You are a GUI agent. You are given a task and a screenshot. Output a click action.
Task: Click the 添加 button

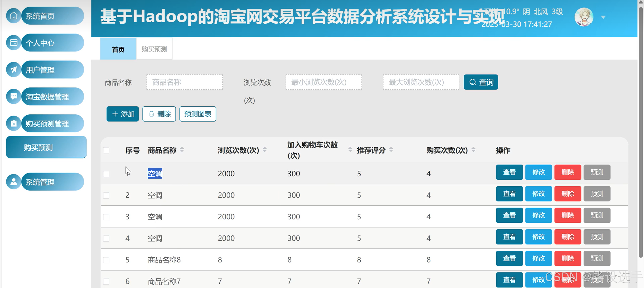[x=122, y=114]
